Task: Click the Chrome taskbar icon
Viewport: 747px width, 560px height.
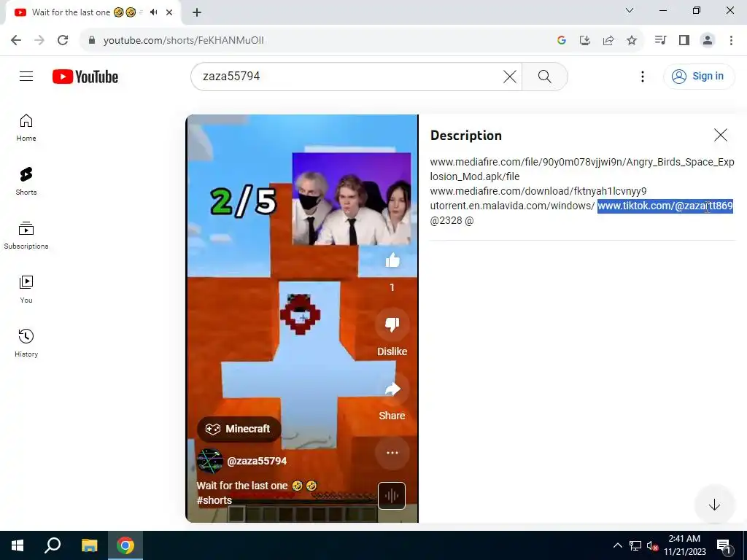Action: click(125, 545)
